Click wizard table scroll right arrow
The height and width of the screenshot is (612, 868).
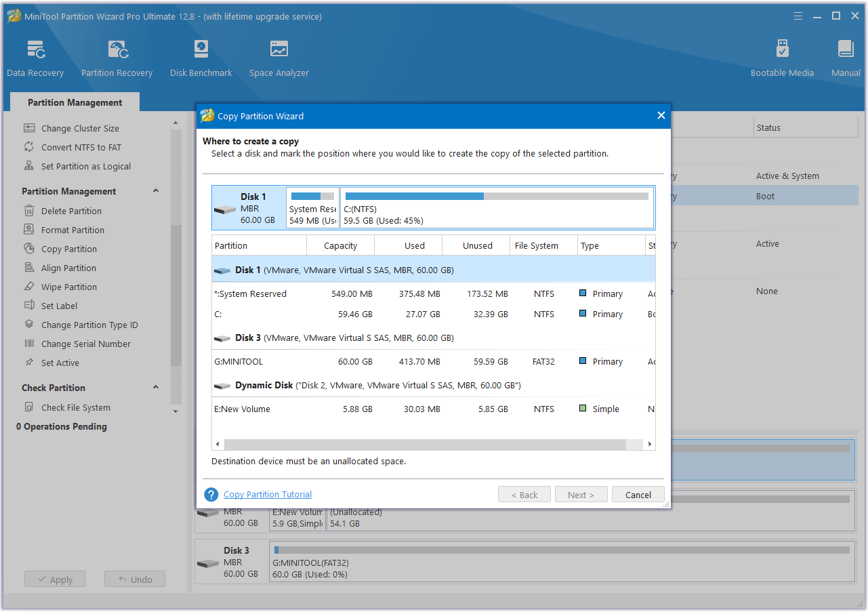tap(650, 445)
